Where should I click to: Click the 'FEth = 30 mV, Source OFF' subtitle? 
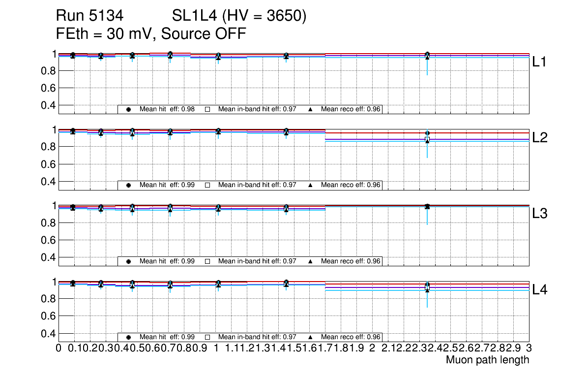[151, 34]
